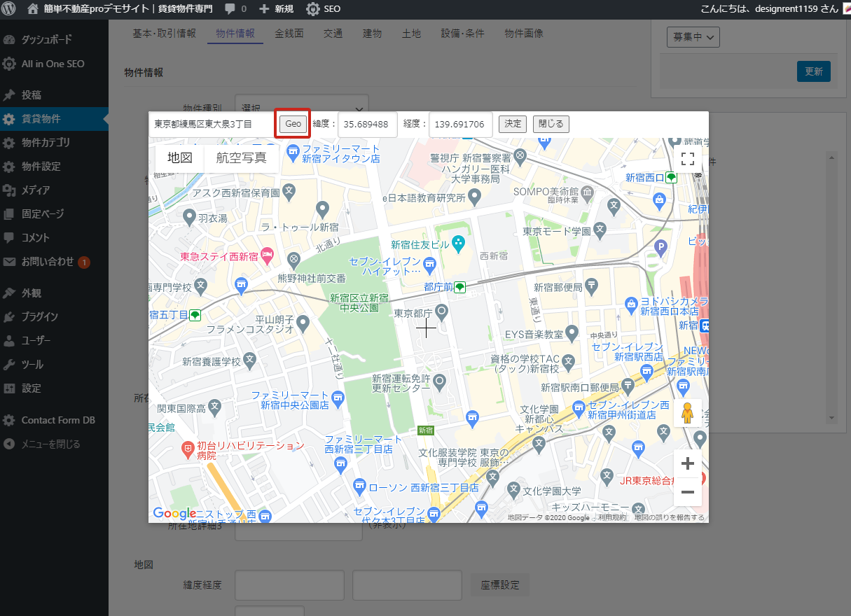Click the 閉じる button on map dialog
Viewport: 851px width, 616px height.
tap(551, 124)
